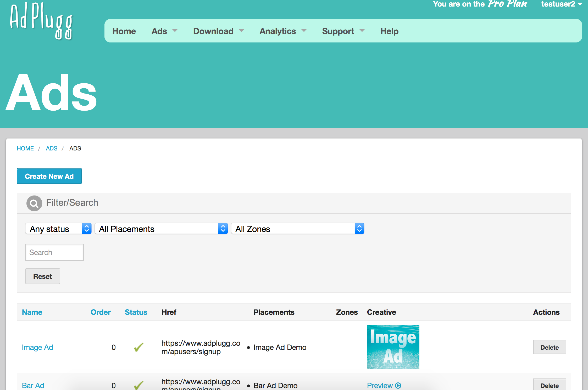Go to Home in navigation bar

[124, 31]
